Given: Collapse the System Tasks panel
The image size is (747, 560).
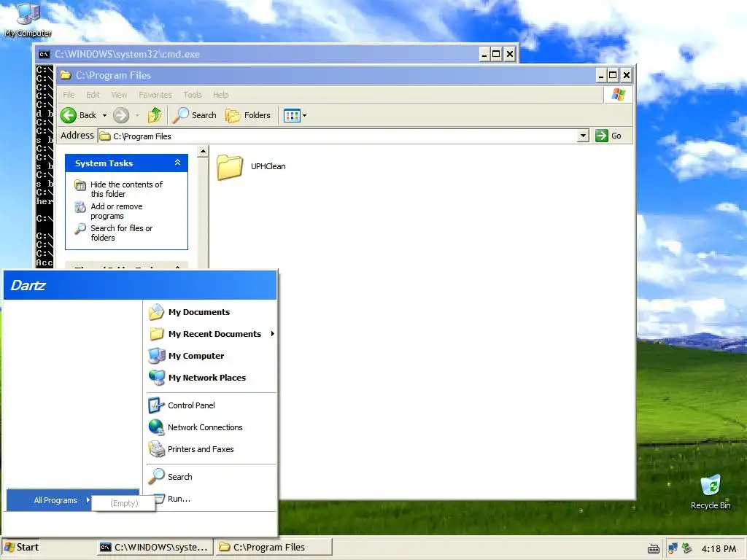Looking at the screenshot, I should [x=177, y=163].
